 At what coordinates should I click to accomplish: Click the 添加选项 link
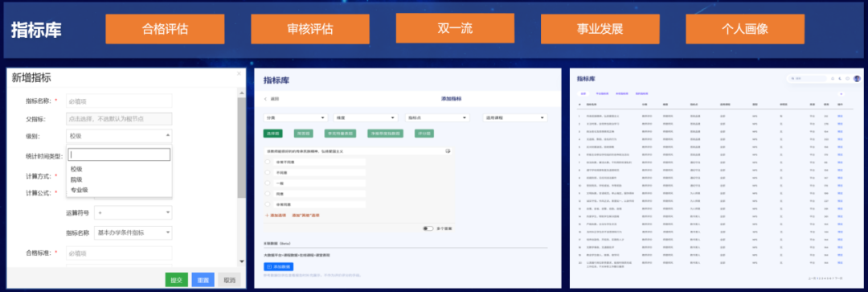click(x=276, y=215)
